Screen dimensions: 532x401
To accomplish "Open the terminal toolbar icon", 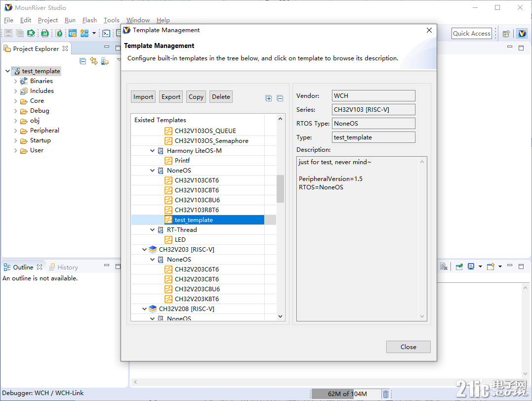I will (x=106, y=33).
